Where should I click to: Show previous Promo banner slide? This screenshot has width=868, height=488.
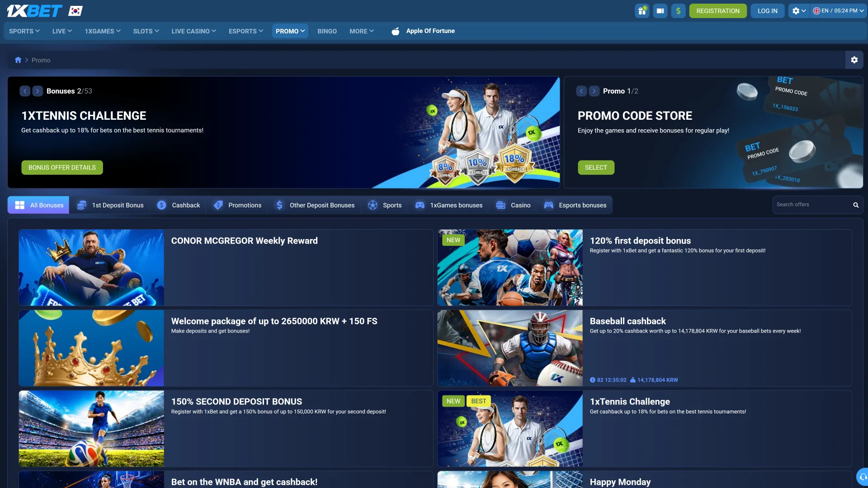pos(581,91)
